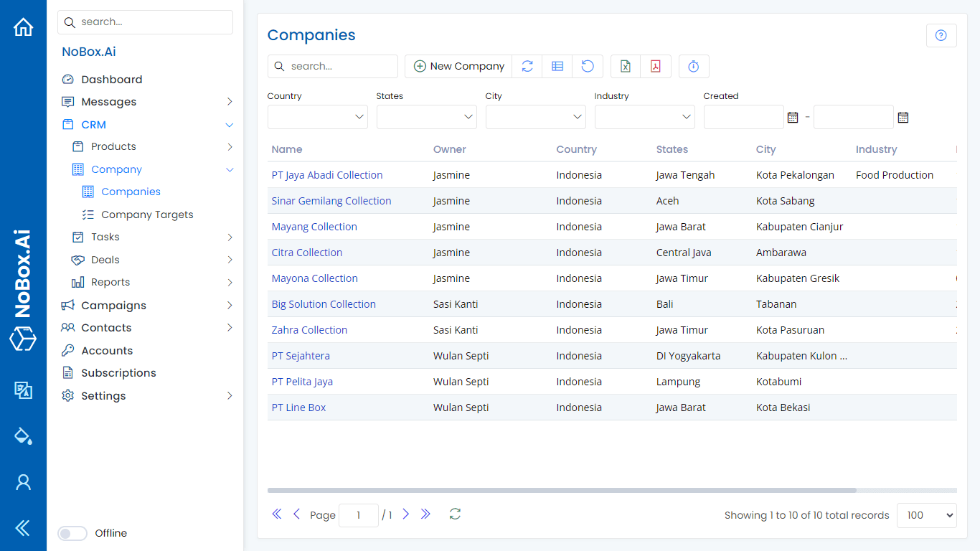The width and height of the screenshot is (980, 551).
Task: Refresh the Companies list
Action: click(x=527, y=66)
